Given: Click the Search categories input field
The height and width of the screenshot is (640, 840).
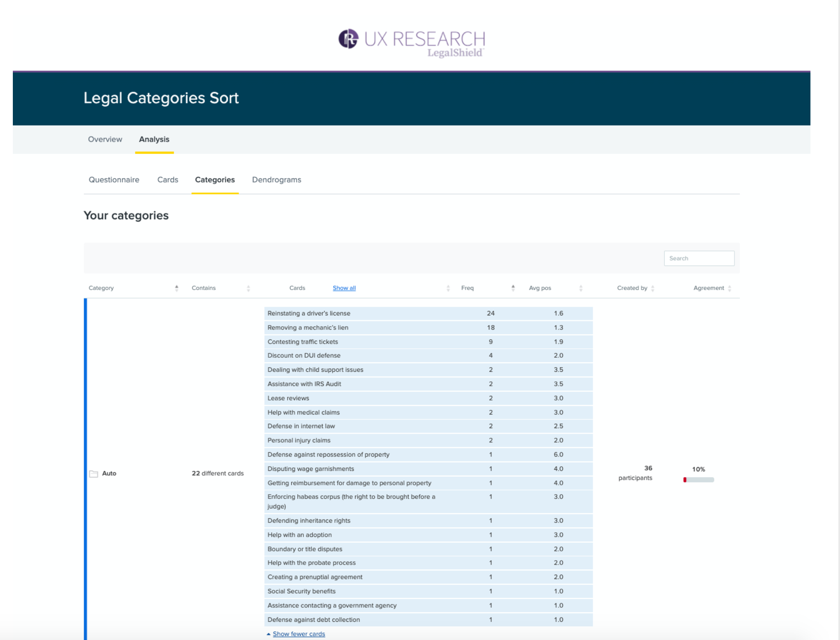Looking at the screenshot, I should (699, 258).
